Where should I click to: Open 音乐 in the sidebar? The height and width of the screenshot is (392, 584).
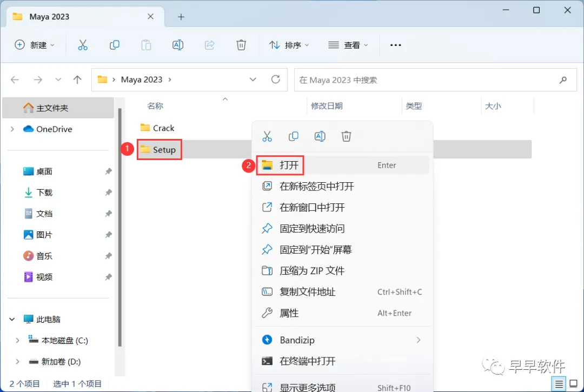(x=44, y=256)
